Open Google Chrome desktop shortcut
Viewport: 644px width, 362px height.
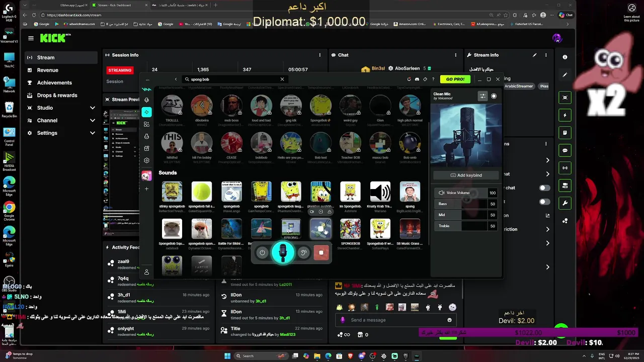[x=9, y=211]
